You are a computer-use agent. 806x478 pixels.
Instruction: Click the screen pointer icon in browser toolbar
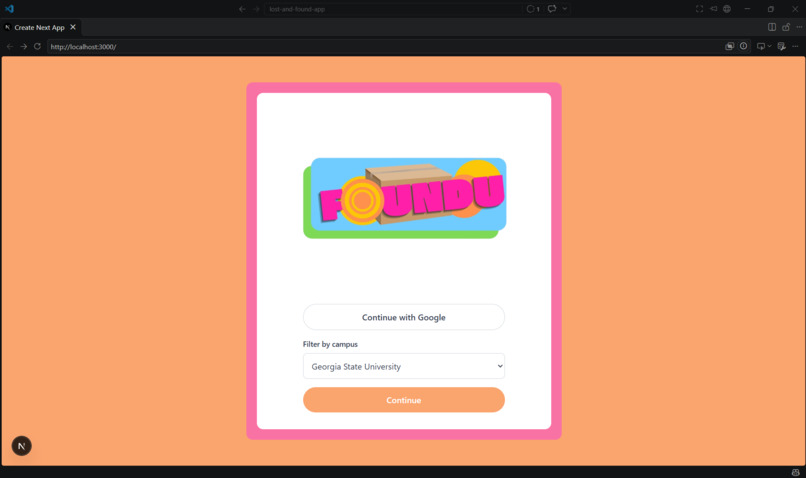[x=761, y=46]
